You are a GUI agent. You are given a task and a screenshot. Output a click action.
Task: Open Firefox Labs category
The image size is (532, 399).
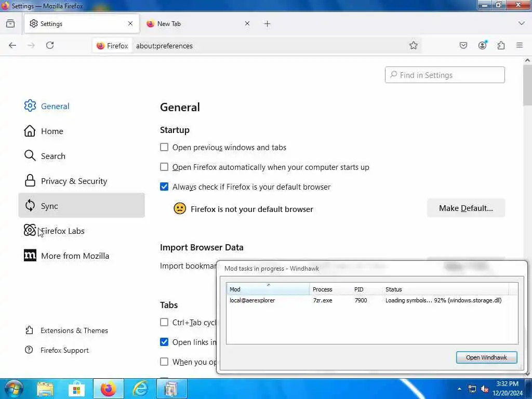click(82, 231)
